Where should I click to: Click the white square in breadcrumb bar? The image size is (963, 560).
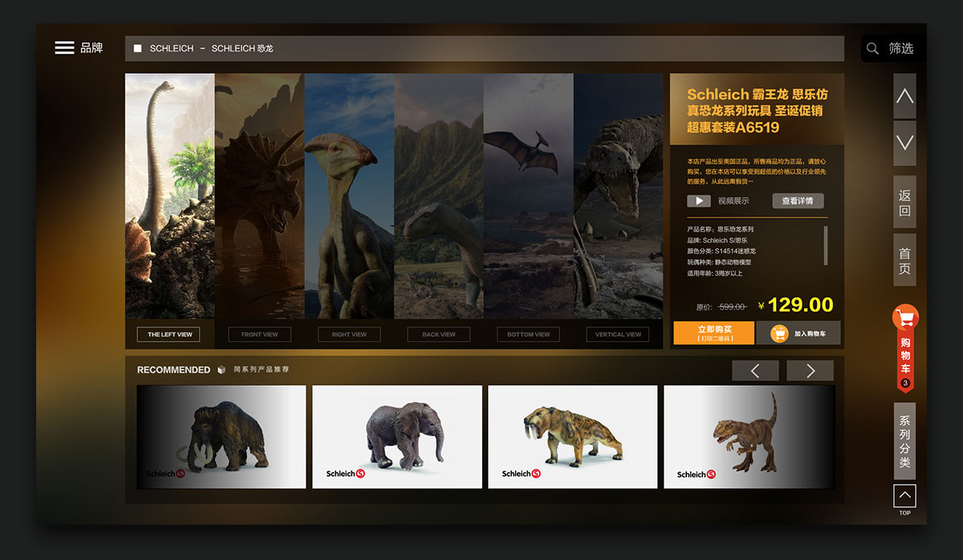(x=138, y=48)
